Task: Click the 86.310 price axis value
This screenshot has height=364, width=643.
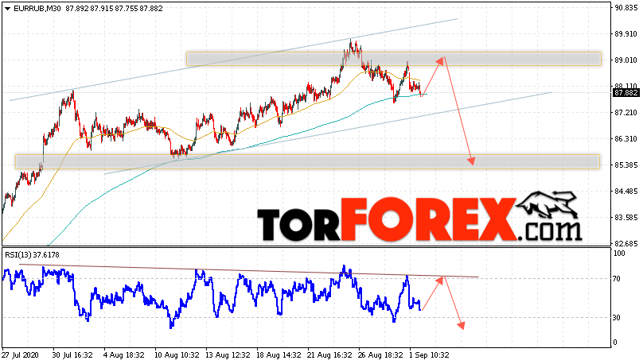Action: click(x=625, y=139)
